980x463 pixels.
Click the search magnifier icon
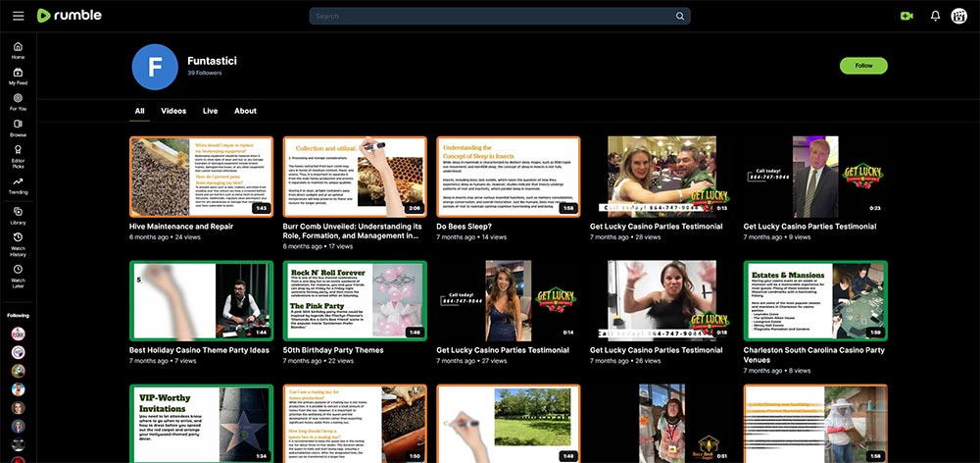pyautogui.click(x=680, y=17)
